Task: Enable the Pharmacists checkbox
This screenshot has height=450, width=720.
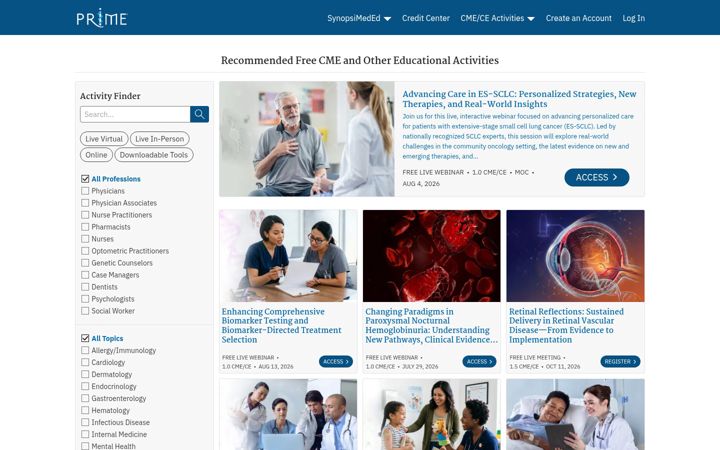Action: pyautogui.click(x=85, y=227)
